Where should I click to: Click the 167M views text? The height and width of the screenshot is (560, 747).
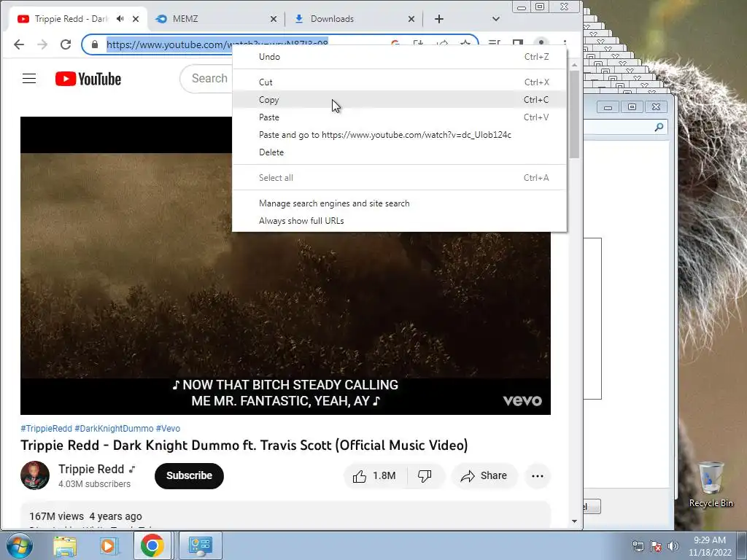57,516
